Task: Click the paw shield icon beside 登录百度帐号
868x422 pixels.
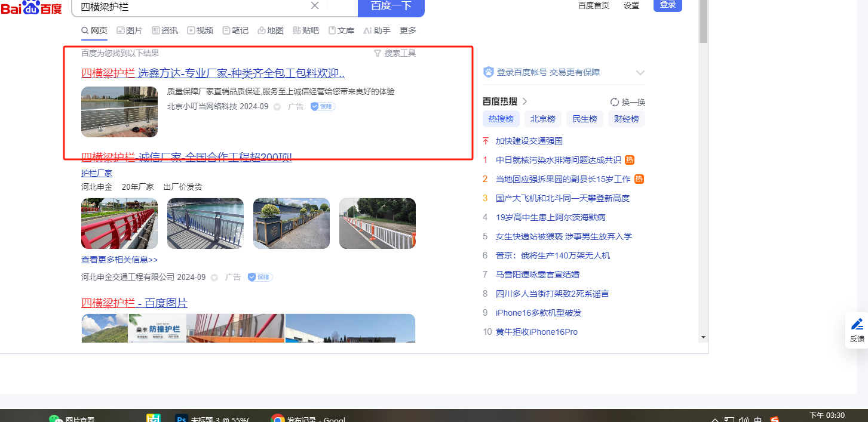Action: click(488, 72)
